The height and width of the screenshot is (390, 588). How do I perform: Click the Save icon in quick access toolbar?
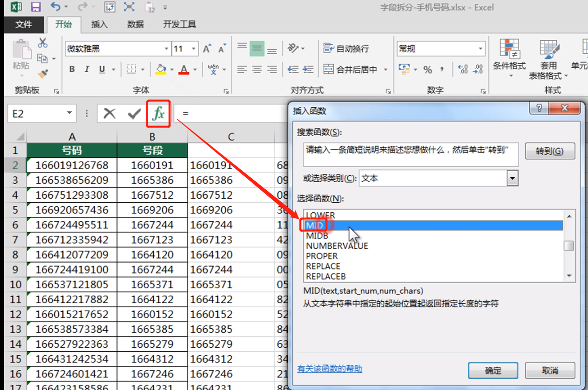click(x=36, y=7)
